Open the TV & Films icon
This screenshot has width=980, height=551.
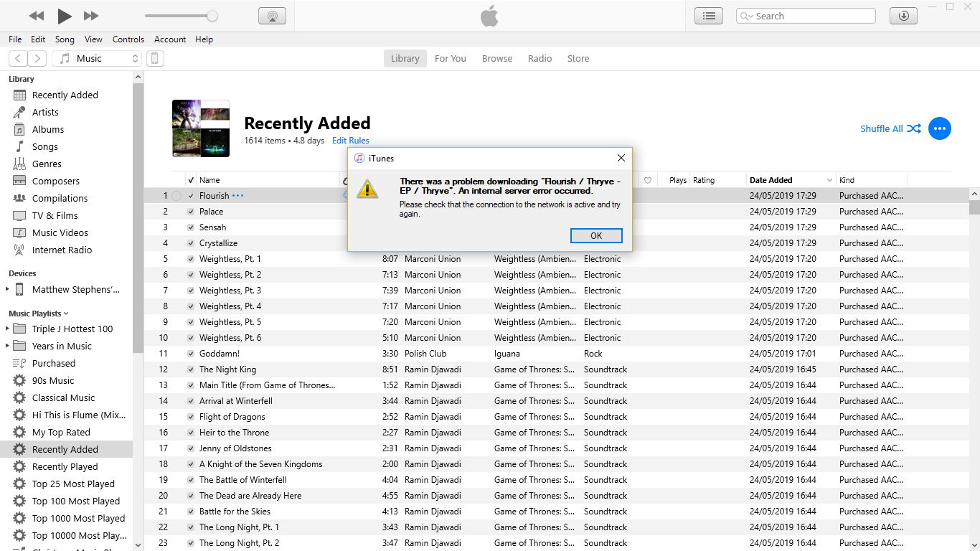pos(19,215)
